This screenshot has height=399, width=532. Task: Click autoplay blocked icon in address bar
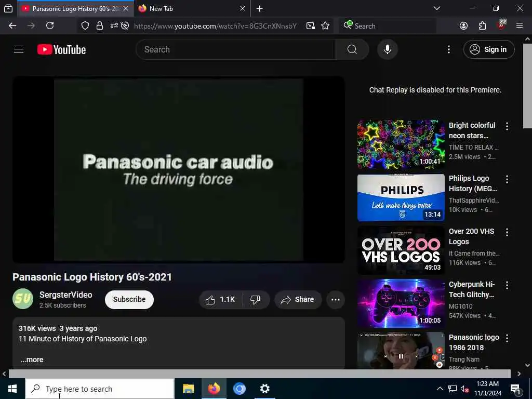pyautogui.click(x=125, y=26)
